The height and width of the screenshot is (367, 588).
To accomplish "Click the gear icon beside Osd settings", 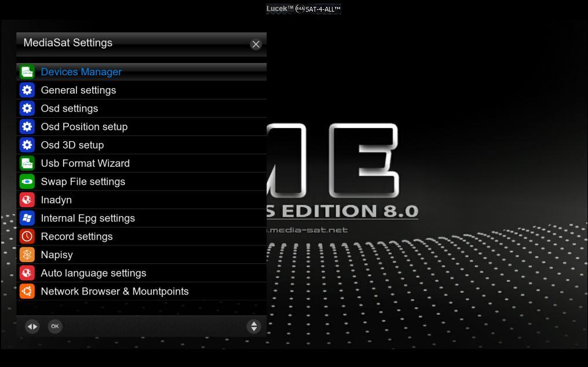I will [27, 109].
